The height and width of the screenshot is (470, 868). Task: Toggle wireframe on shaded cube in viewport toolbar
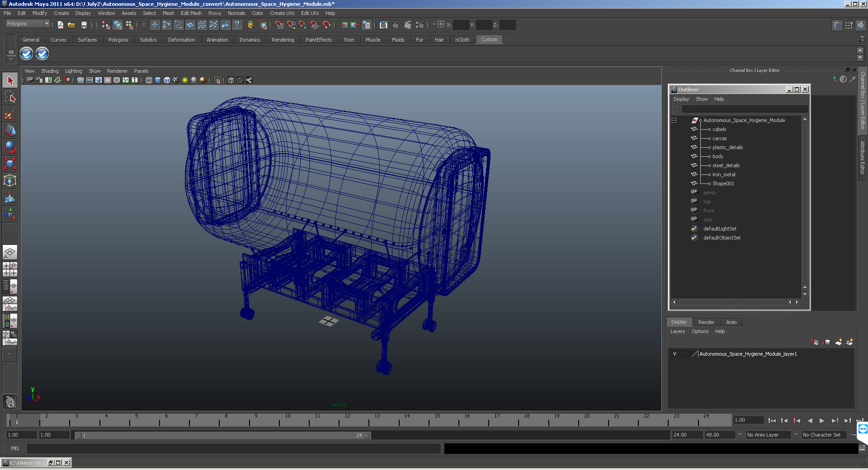[167, 80]
